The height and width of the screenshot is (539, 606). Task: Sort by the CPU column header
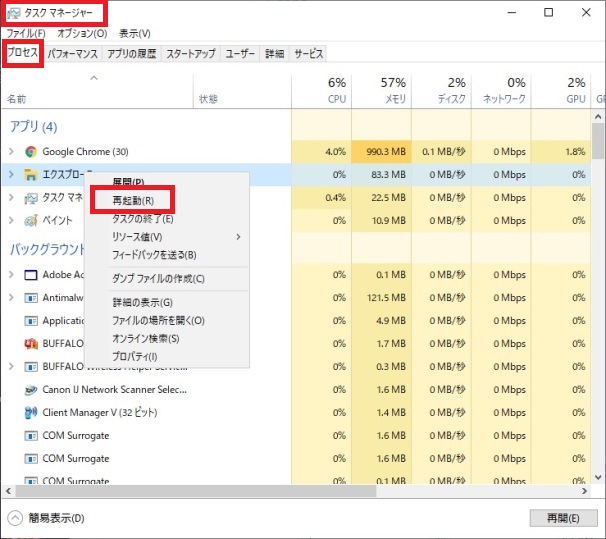click(x=322, y=91)
